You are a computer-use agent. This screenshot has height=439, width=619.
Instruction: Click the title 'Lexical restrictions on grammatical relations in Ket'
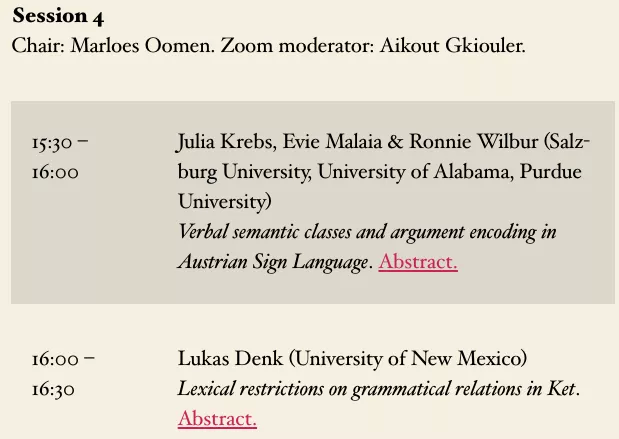pos(377,389)
